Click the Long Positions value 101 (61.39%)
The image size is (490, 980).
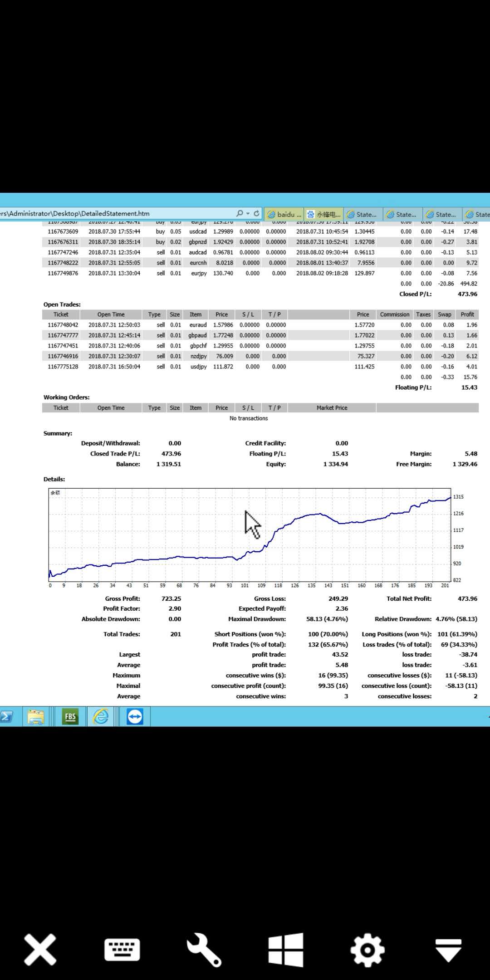pyautogui.click(x=457, y=634)
